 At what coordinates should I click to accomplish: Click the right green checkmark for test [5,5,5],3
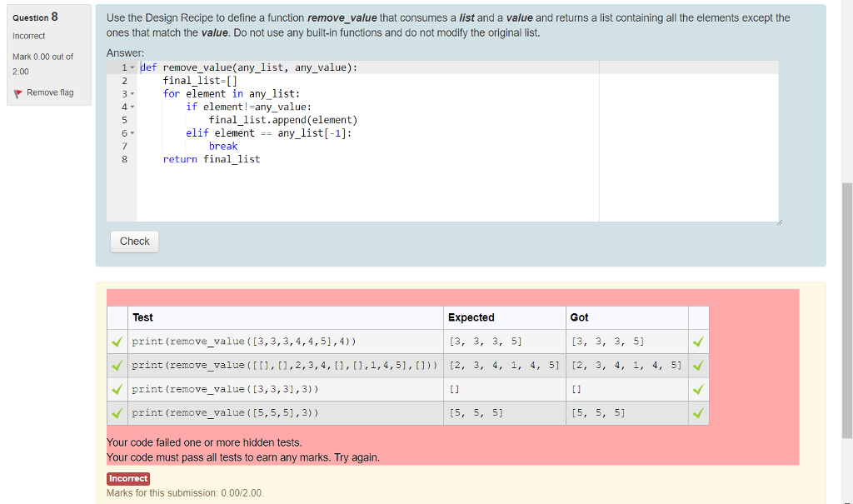pyautogui.click(x=699, y=413)
